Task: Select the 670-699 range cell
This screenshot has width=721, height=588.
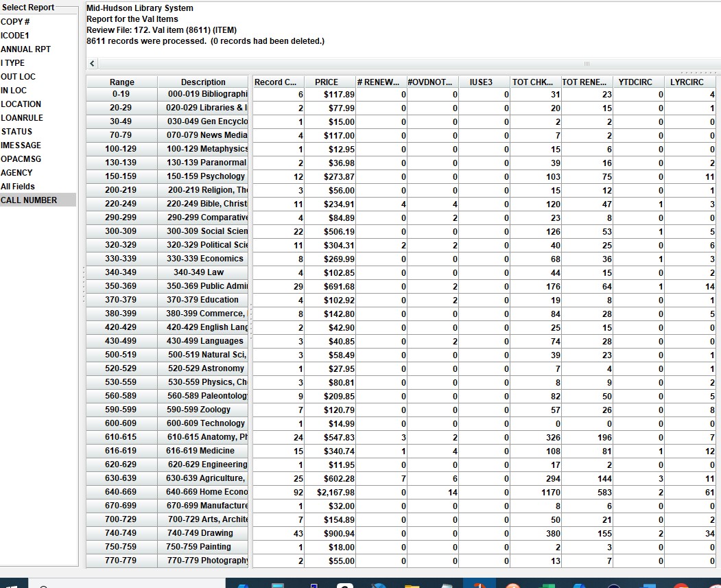Action: (x=122, y=506)
